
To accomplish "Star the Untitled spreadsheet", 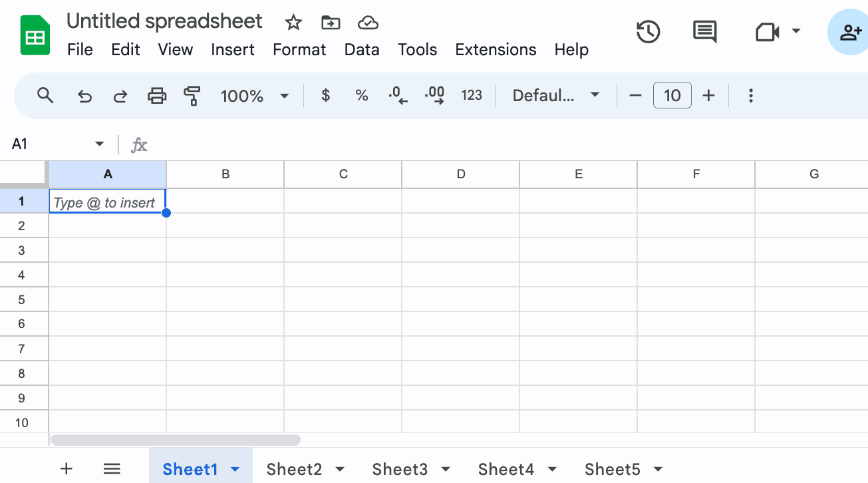I will (x=293, y=23).
